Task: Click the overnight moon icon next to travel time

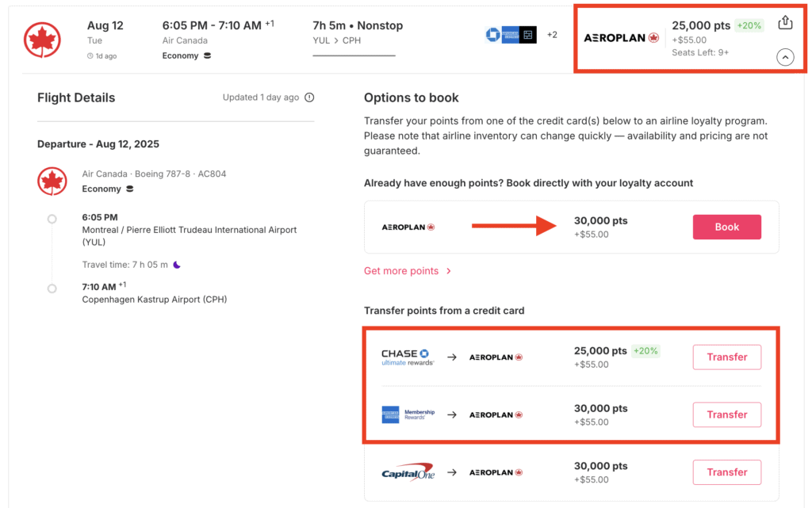Action: tap(177, 265)
